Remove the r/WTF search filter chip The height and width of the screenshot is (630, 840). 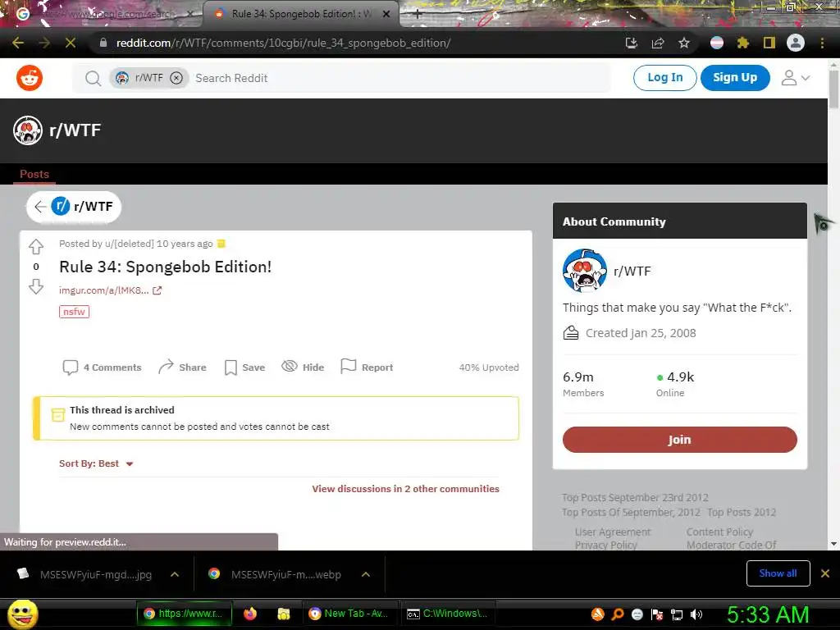tap(176, 78)
